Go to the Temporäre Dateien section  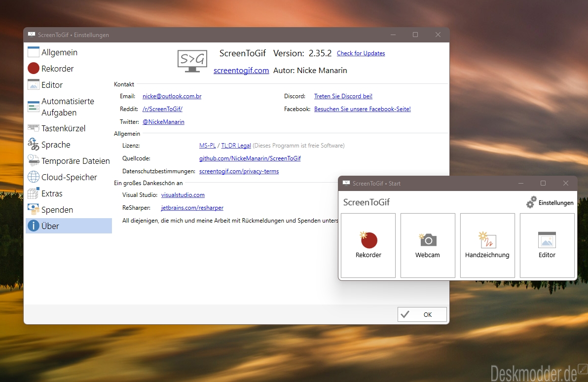point(75,161)
